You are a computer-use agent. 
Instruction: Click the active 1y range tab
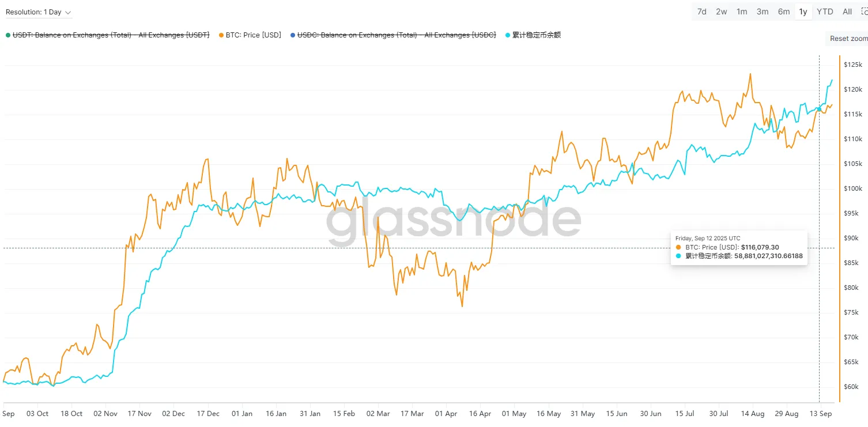[x=803, y=12]
